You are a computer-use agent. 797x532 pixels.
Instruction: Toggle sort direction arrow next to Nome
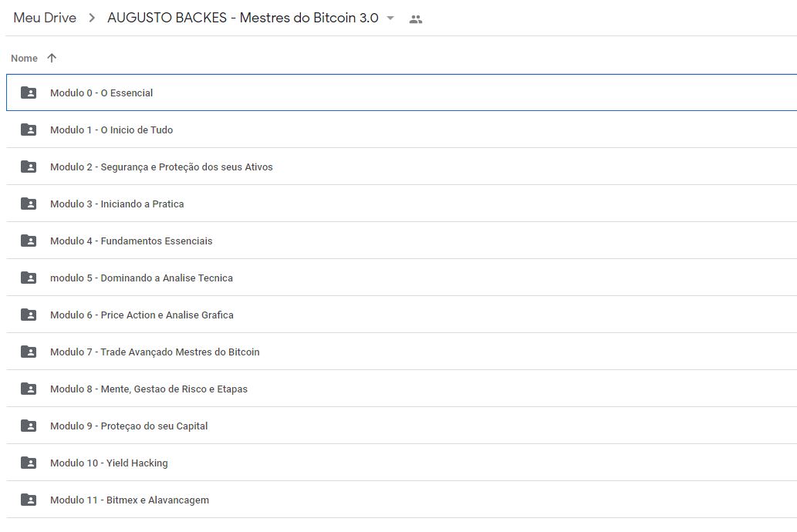[x=52, y=58]
